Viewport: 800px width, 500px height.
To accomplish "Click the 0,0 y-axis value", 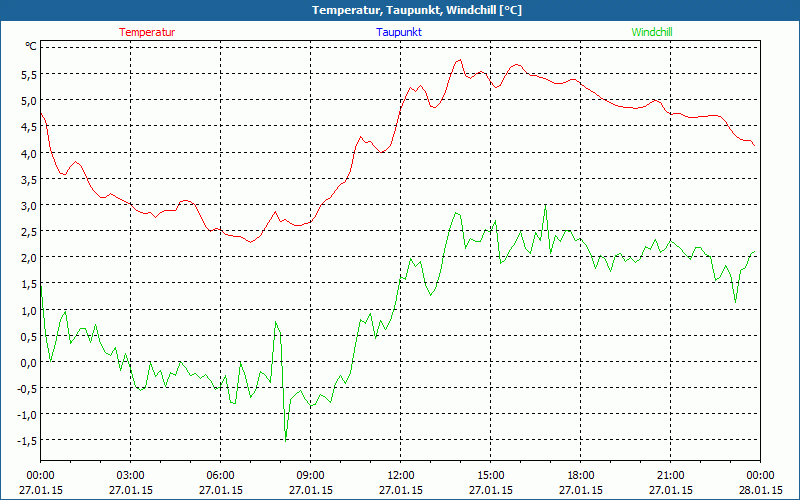I will (29, 363).
